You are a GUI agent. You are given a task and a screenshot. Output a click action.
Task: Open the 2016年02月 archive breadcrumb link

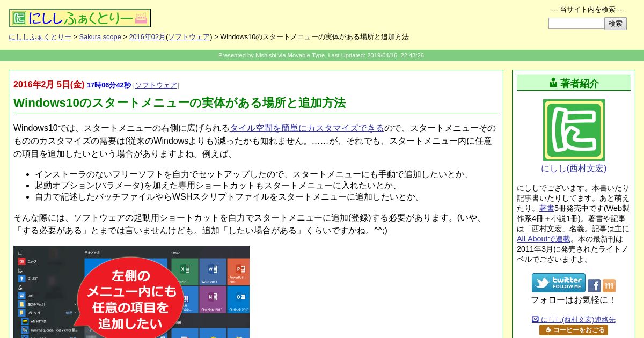pos(147,37)
